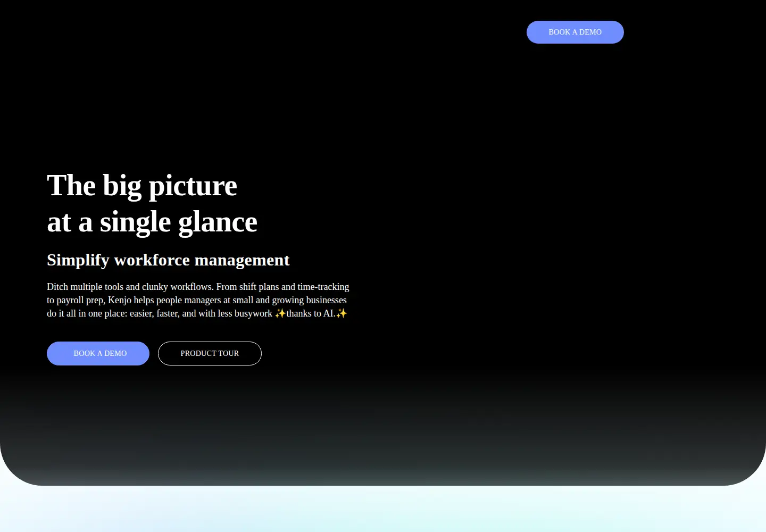
Task: Click the text 'thanks to AI.'
Action: (x=311, y=313)
